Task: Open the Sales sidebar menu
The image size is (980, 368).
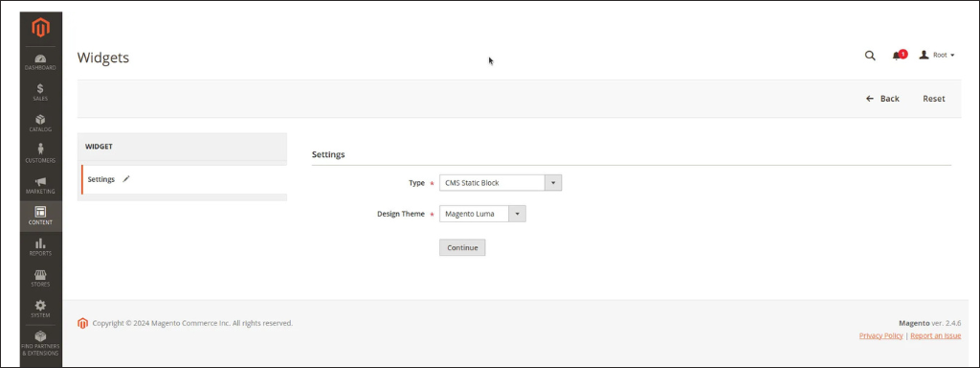Action: 40,93
